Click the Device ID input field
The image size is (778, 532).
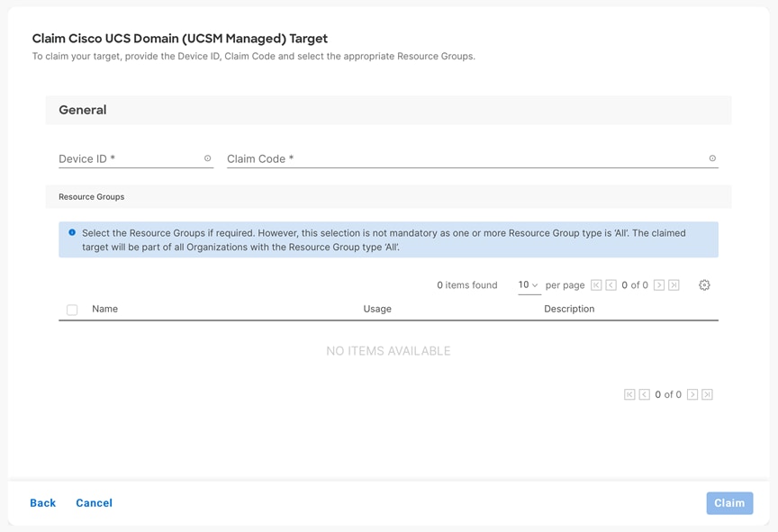point(136,158)
